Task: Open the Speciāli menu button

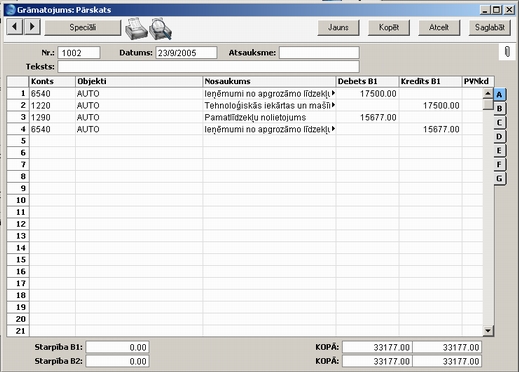Action: point(83,27)
